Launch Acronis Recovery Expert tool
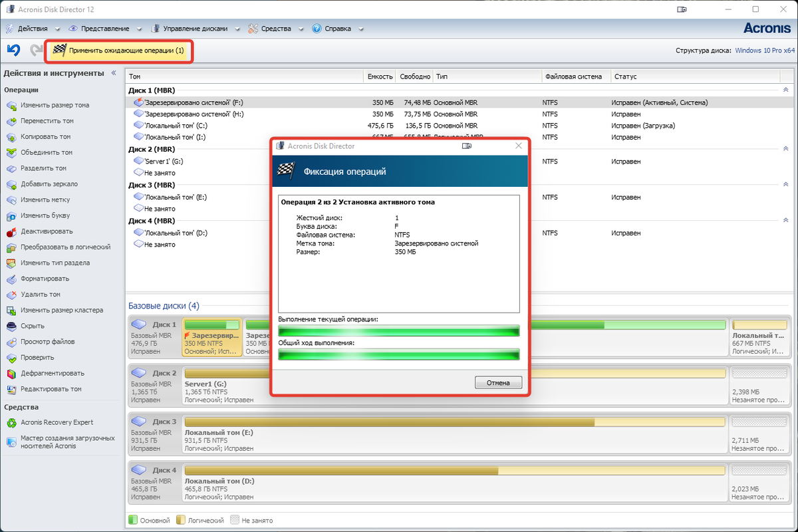798x532 pixels. pyautogui.click(x=57, y=422)
